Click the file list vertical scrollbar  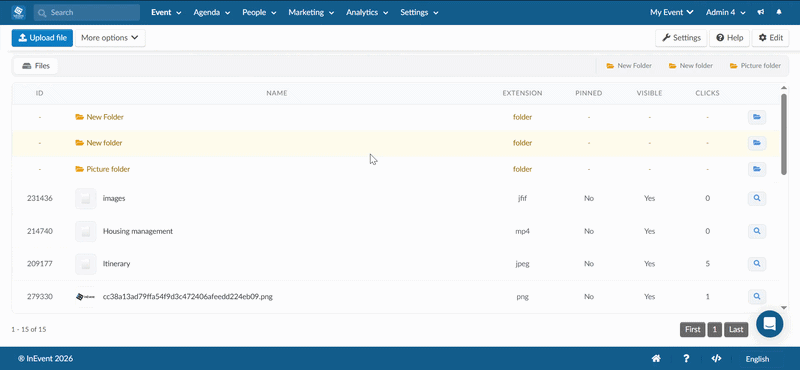[784, 134]
